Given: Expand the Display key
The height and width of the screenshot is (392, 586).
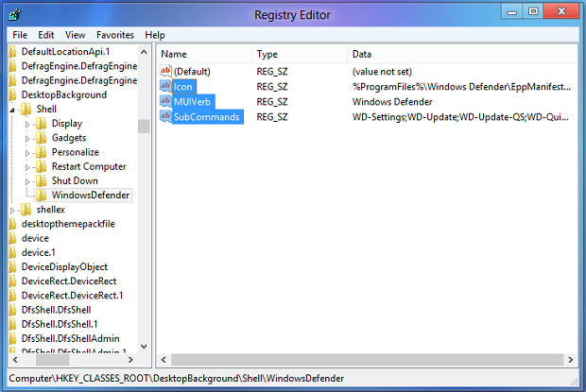Looking at the screenshot, I should [27, 125].
